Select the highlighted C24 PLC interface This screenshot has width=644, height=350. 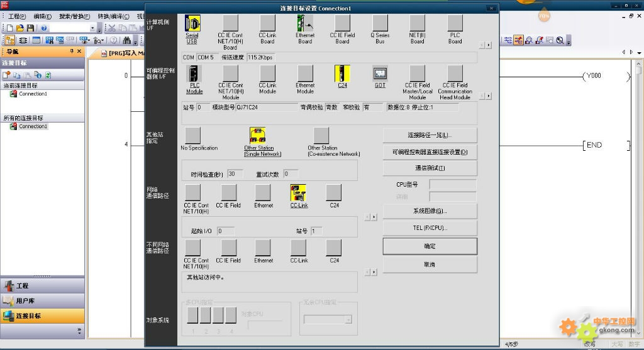tap(342, 74)
